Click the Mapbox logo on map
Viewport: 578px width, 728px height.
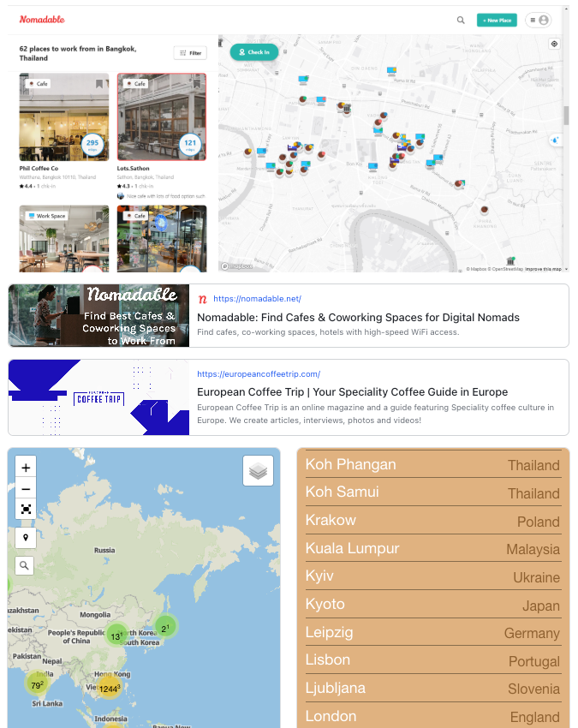point(237,266)
